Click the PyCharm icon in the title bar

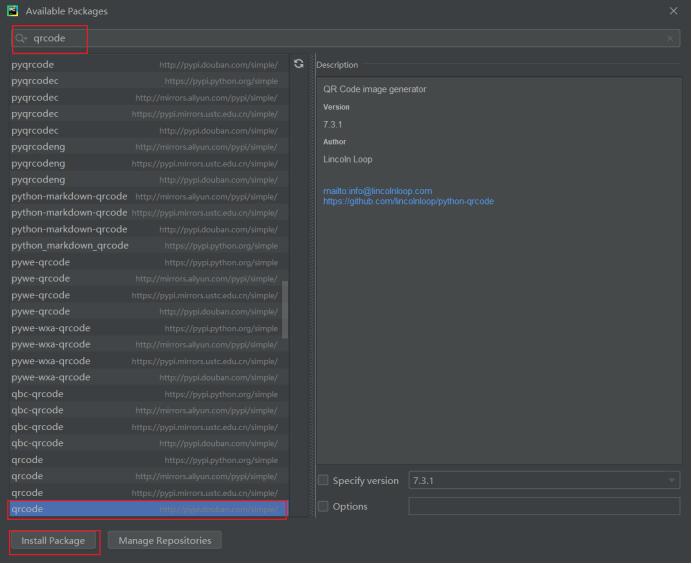(x=12, y=11)
